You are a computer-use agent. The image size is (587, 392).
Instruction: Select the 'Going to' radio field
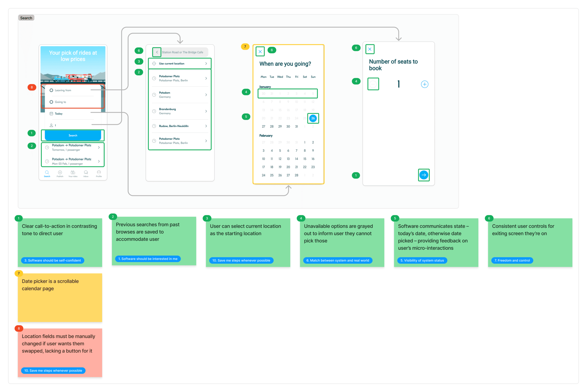coord(51,102)
